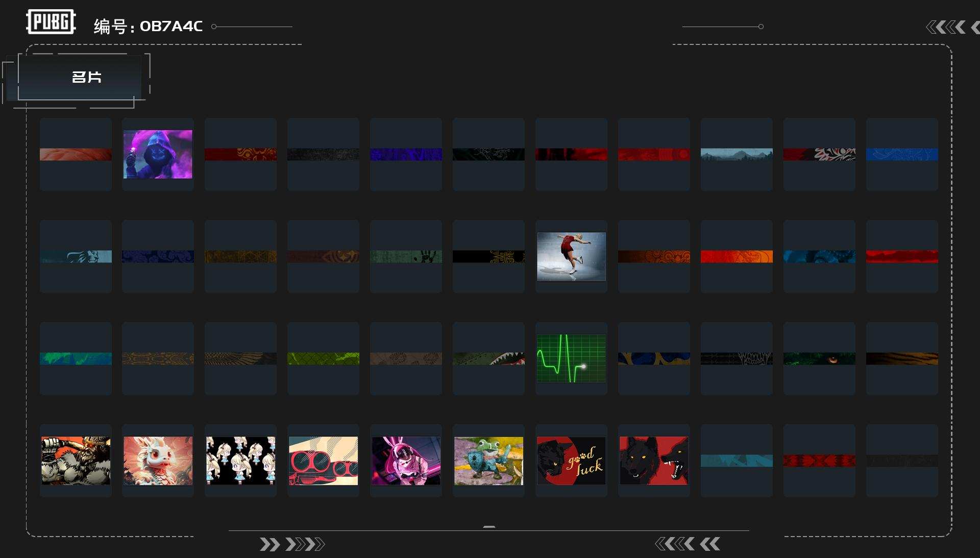
Task: Click the PUBG logo icon
Action: pyautogui.click(x=51, y=22)
